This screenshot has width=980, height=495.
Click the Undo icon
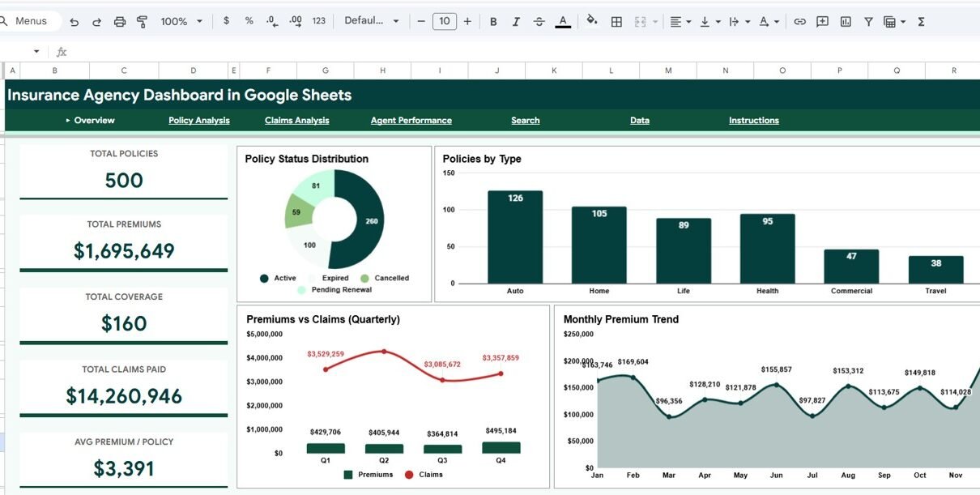pos(75,22)
